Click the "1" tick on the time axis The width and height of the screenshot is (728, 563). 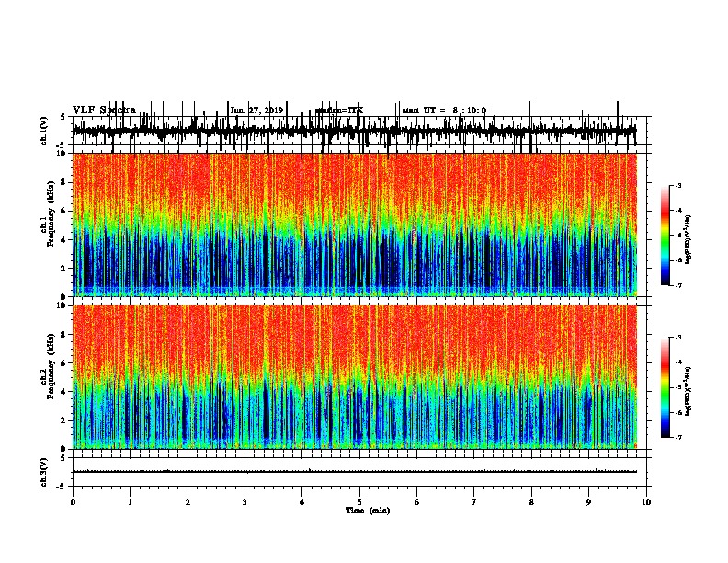130,502
